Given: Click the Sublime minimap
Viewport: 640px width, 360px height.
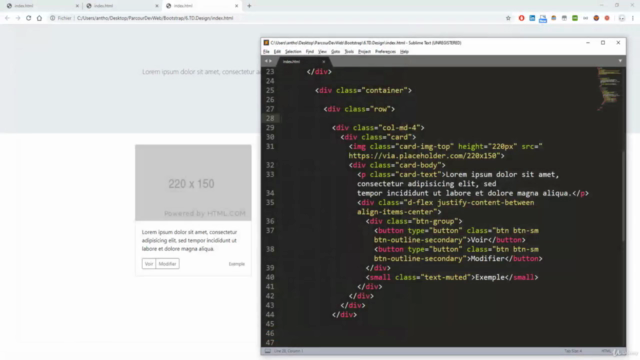Looking at the screenshot, I should tap(609, 89).
